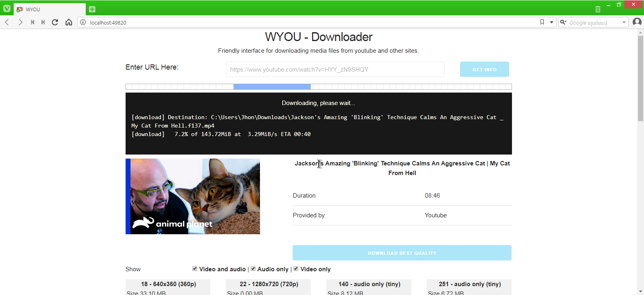Open a new tab with the plus button
Image resolution: width=644 pixels, height=295 pixels.
(92, 9)
